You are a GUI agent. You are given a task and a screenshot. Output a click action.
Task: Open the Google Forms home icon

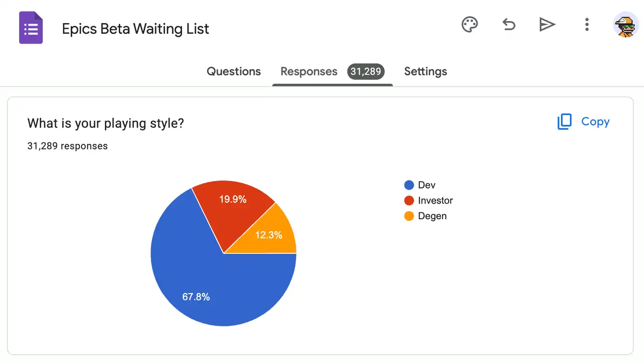tap(31, 28)
